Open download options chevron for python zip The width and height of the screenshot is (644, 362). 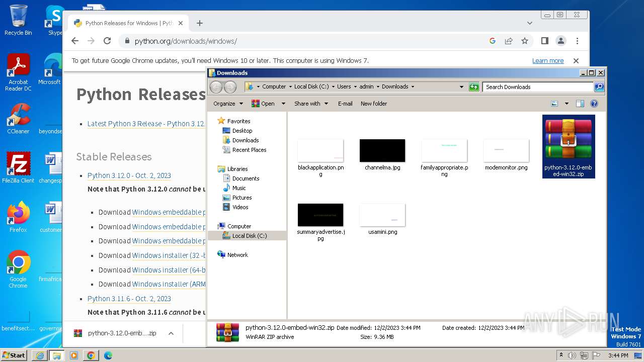point(171,333)
